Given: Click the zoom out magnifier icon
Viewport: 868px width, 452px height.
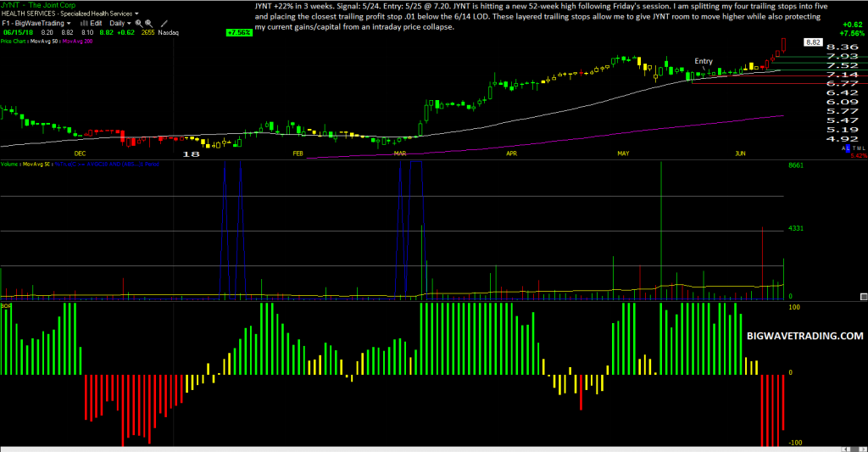Looking at the screenshot, I should 149,23.
